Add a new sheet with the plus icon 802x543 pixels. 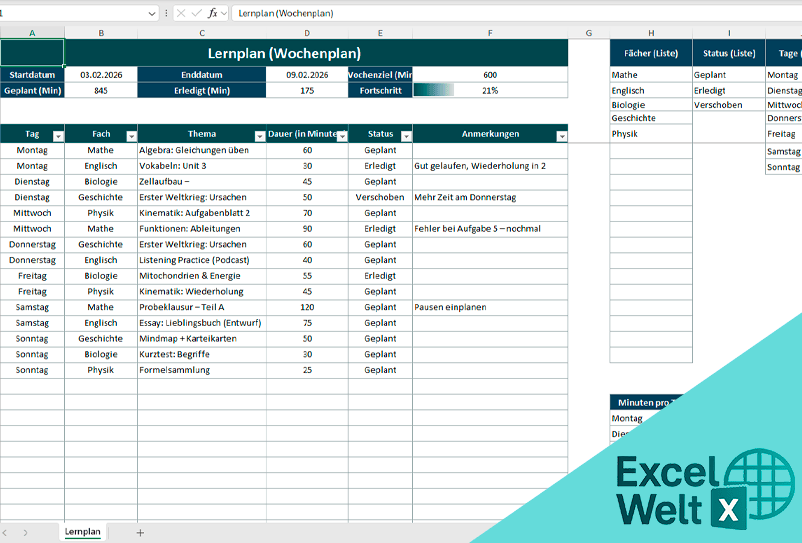(x=140, y=532)
